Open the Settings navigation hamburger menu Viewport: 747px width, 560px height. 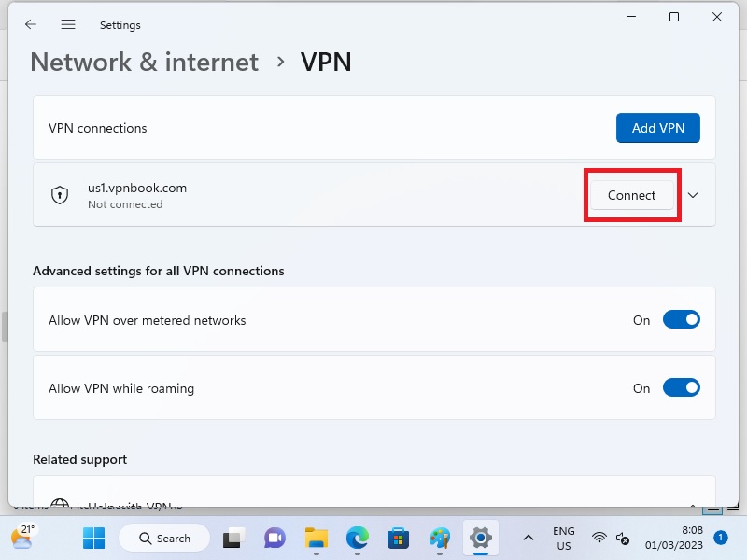tap(68, 25)
